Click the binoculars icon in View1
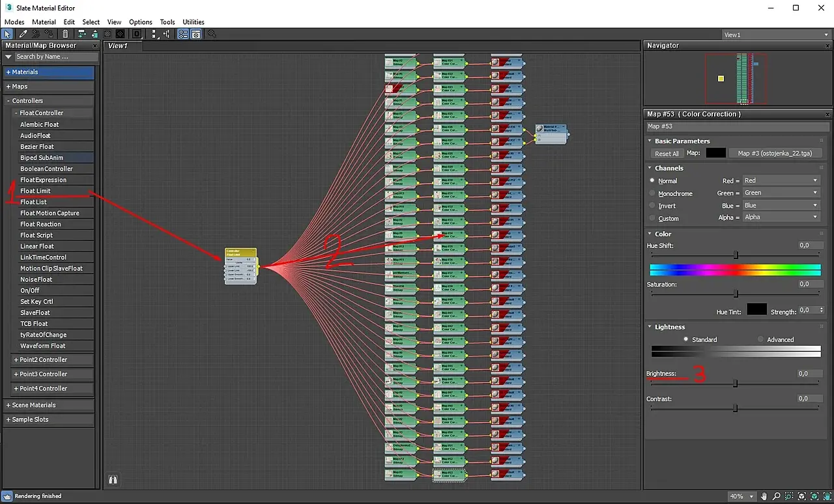834x504 pixels. [x=113, y=480]
